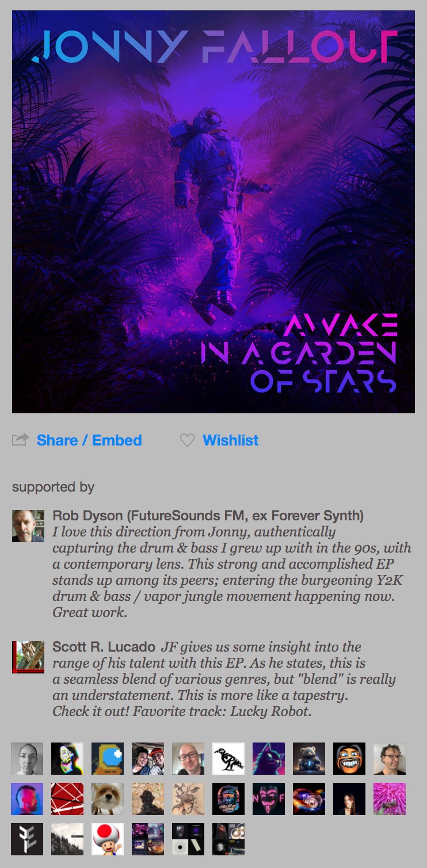The image size is (427, 868).
Task: Select the blue pixel astronaut avatar
Action: (108, 759)
